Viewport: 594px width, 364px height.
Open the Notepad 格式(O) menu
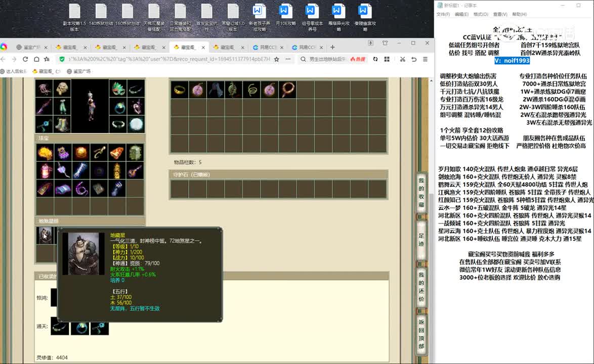tap(481, 14)
